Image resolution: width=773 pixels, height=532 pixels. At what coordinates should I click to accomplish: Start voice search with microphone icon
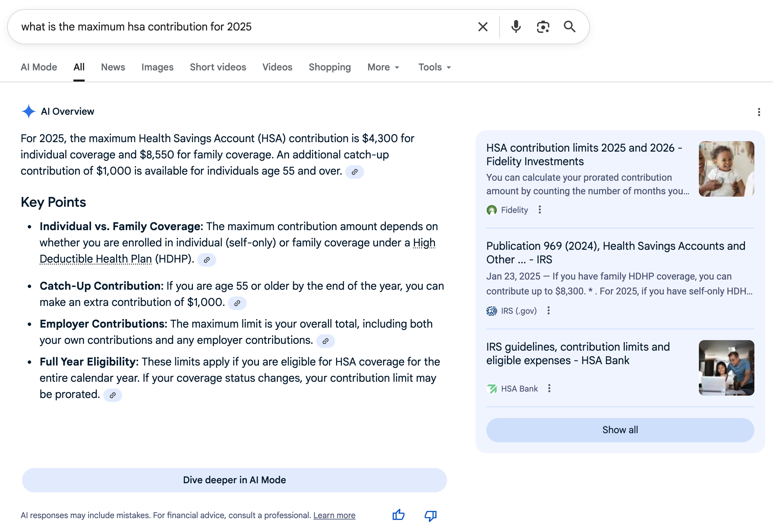tap(516, 27)
